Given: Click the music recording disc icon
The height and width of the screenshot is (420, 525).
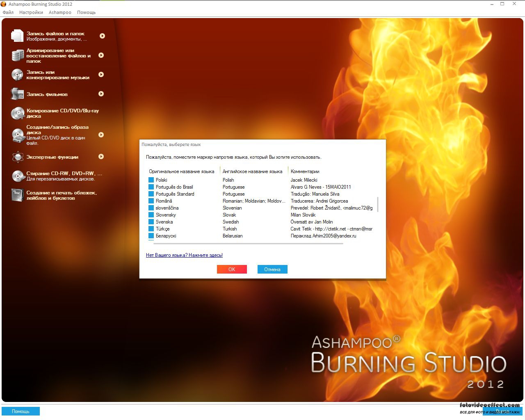Looking at the screenshot, I should [17, 75].
